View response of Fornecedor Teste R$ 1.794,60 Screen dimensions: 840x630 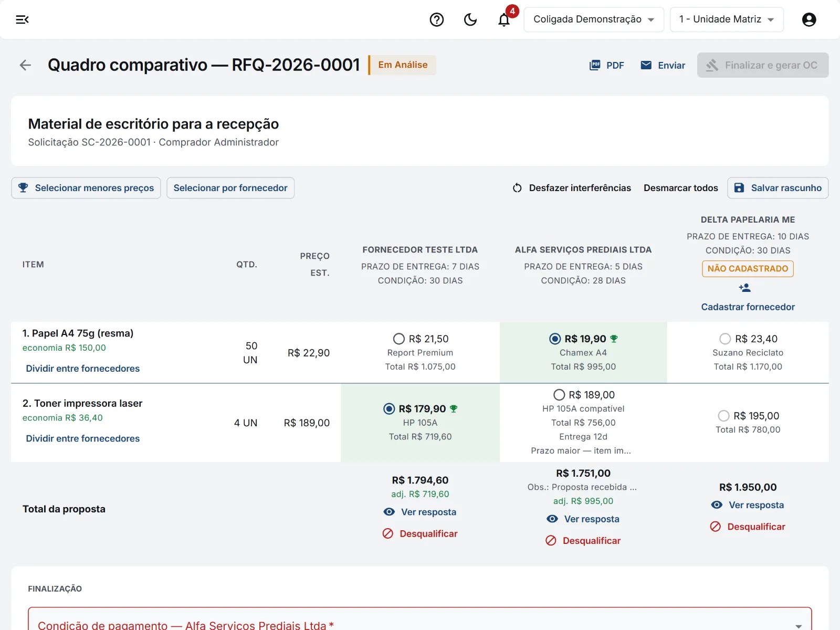[420, 512]
